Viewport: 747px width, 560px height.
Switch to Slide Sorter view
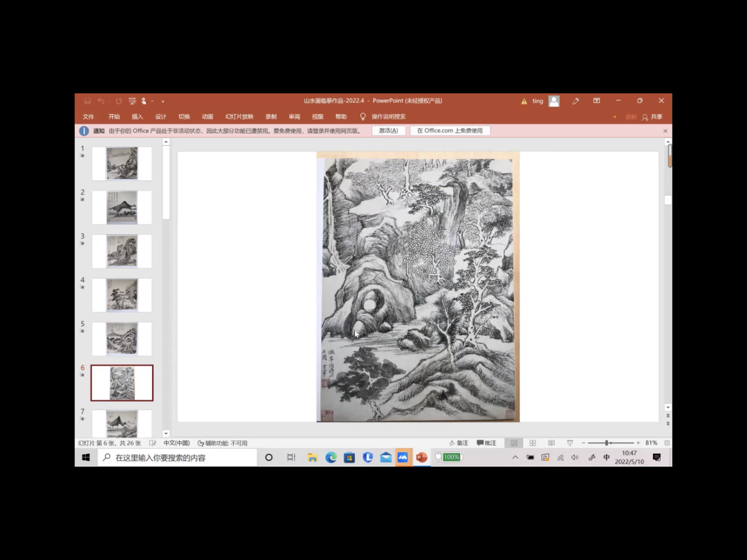coord(533,443)
